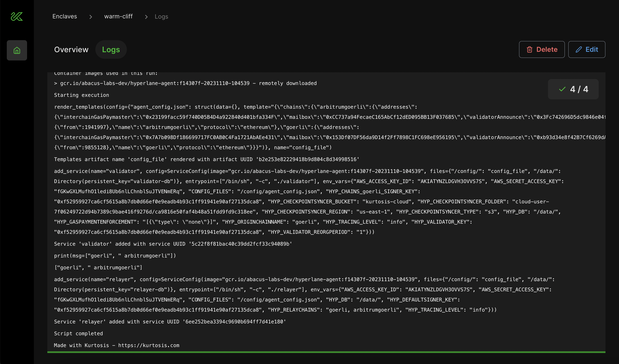Image resolution: width=619 pixels, height=364 pixels.
Task: Click the 'Service 'relayer' added' log line
Action: pyautogui.click(x=170, y=322)
